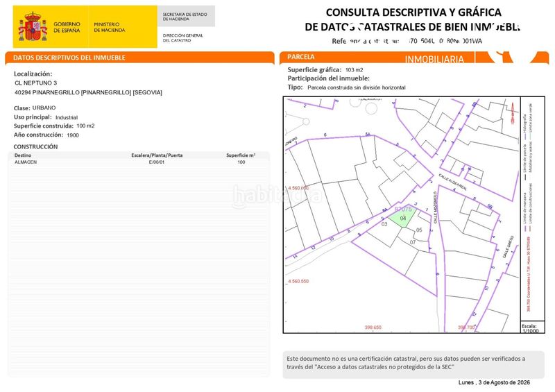Select the 'Superficie construida:' label

pos(44,126)
